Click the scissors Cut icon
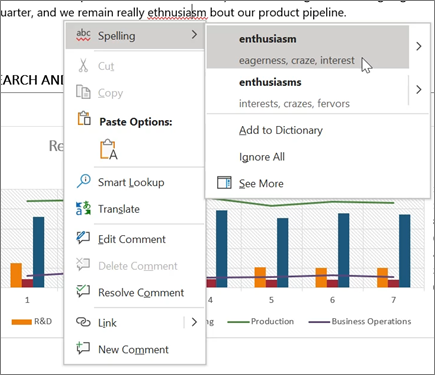 [83, 66]
